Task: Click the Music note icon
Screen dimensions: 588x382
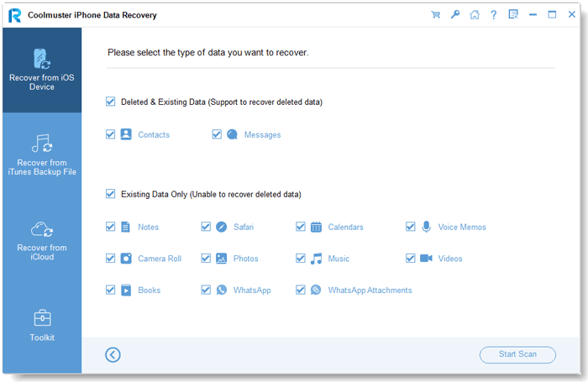Action: [x=316, y=259]
